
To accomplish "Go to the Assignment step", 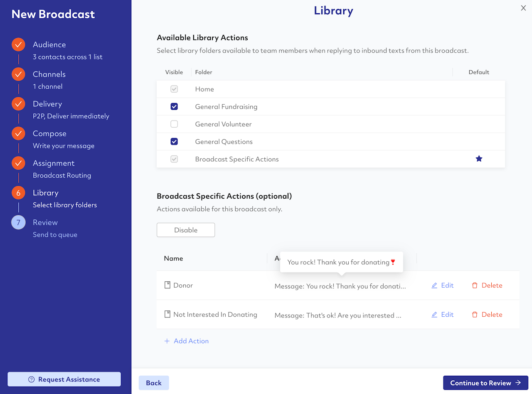I will [54, 163].
